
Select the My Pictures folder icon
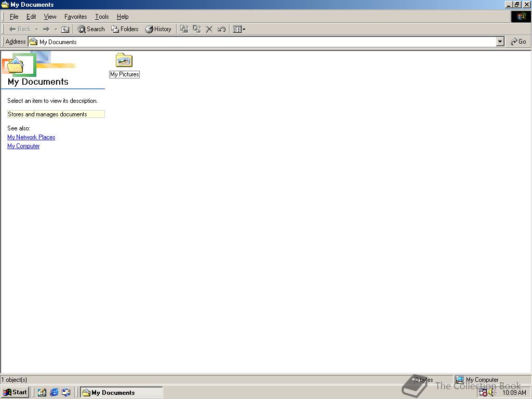coord(124,60)
